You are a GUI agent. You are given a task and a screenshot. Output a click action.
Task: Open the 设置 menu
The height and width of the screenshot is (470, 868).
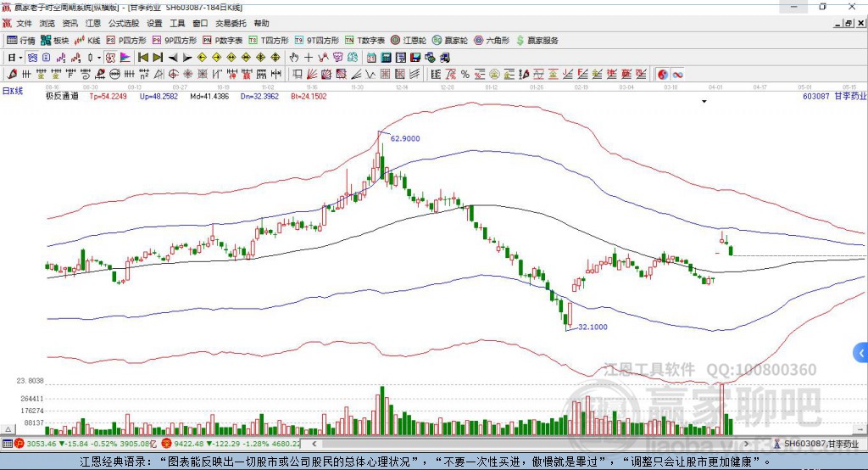coord(154,23)
